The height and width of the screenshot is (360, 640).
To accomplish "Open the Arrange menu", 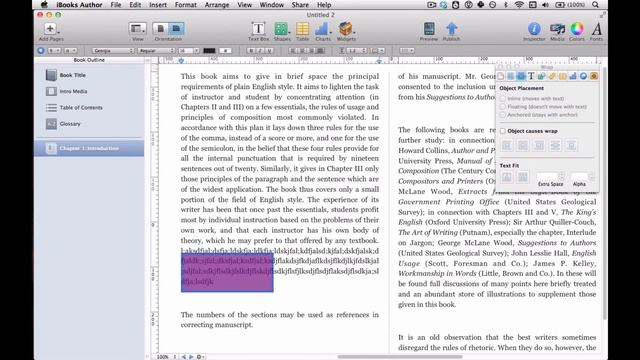I will pos(217,5).
